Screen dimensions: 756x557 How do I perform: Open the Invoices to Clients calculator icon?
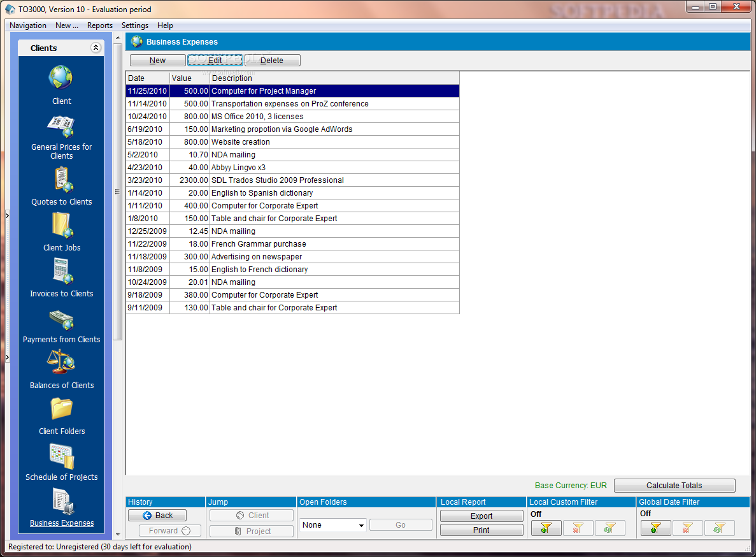point(62,271)
